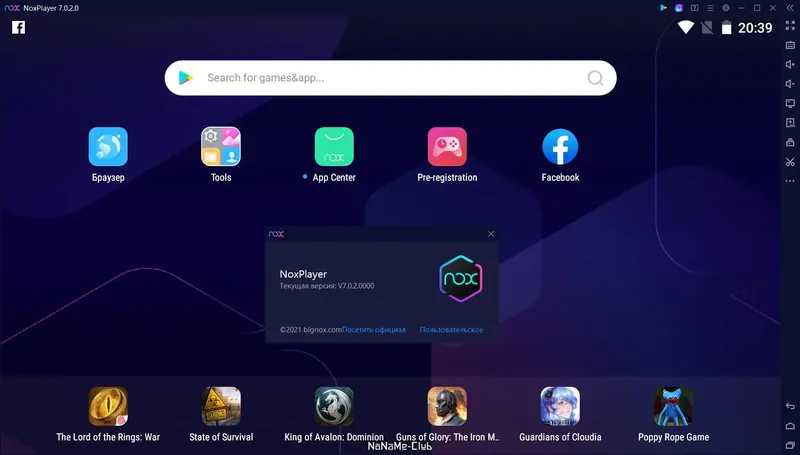Click the Nox hexagon logo in dialog
The image size is (800, 455).
pos(461,279)
